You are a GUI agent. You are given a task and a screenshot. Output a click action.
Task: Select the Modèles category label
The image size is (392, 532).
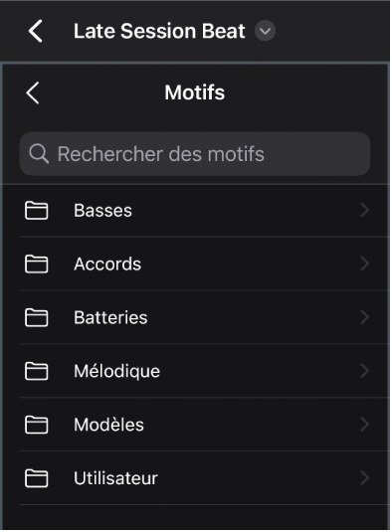click(x=109, y=425)
